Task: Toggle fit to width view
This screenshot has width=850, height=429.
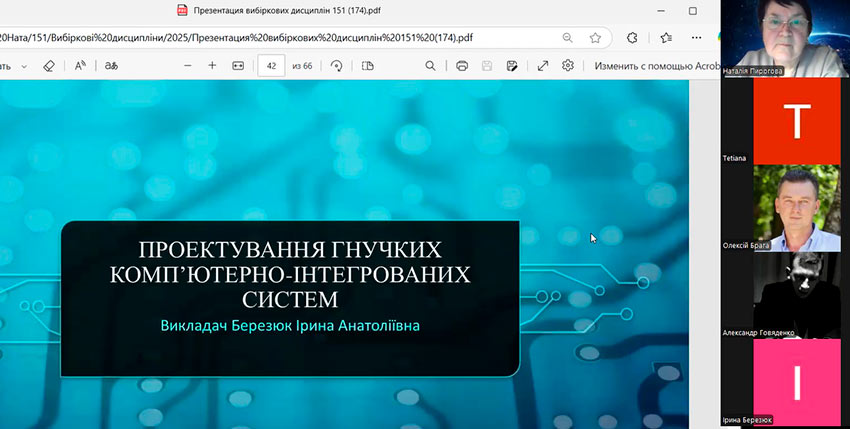Action: [x=238, y=65]
